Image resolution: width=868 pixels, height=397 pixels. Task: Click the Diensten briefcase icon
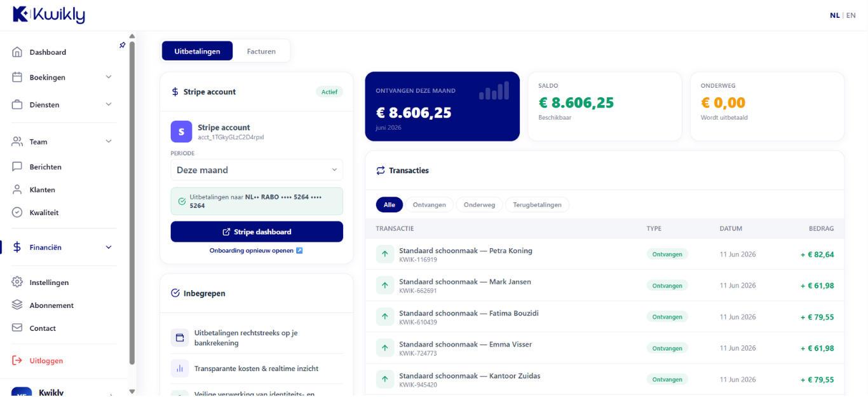pos(17,104)
